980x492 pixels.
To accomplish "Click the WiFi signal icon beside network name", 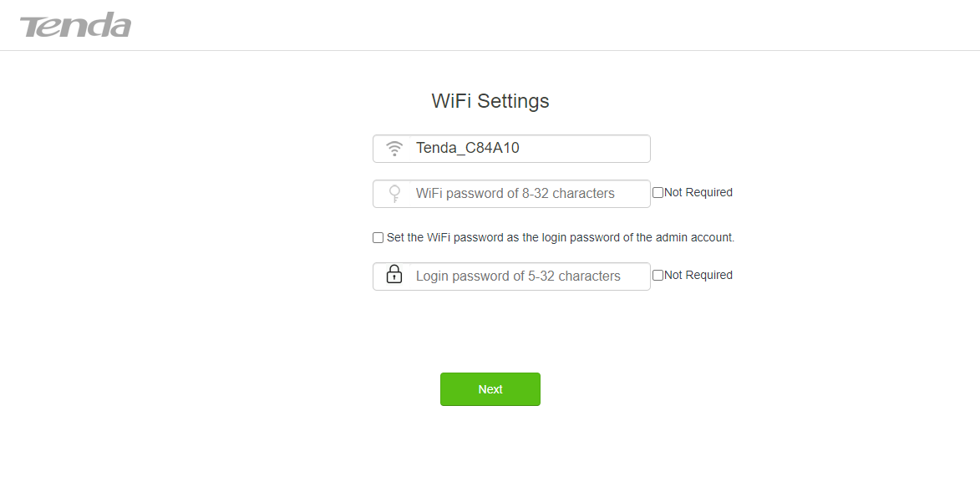I will point(394,149).
